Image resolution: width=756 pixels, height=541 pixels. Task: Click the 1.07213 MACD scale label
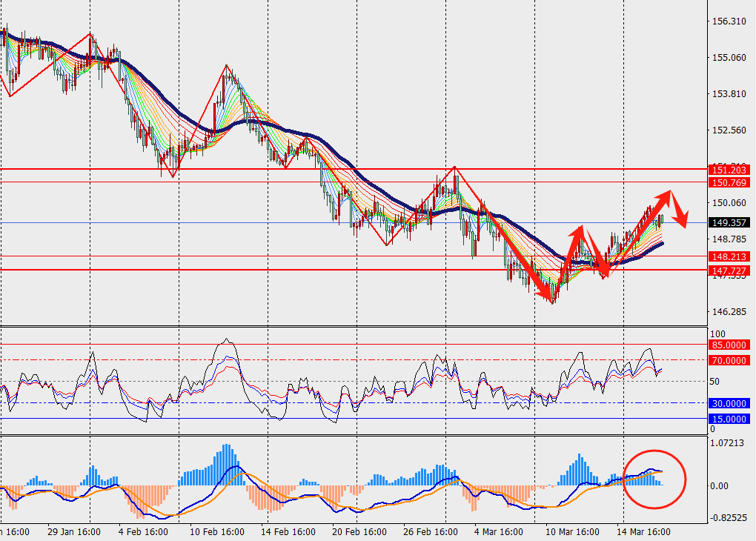tap(727, 445)
